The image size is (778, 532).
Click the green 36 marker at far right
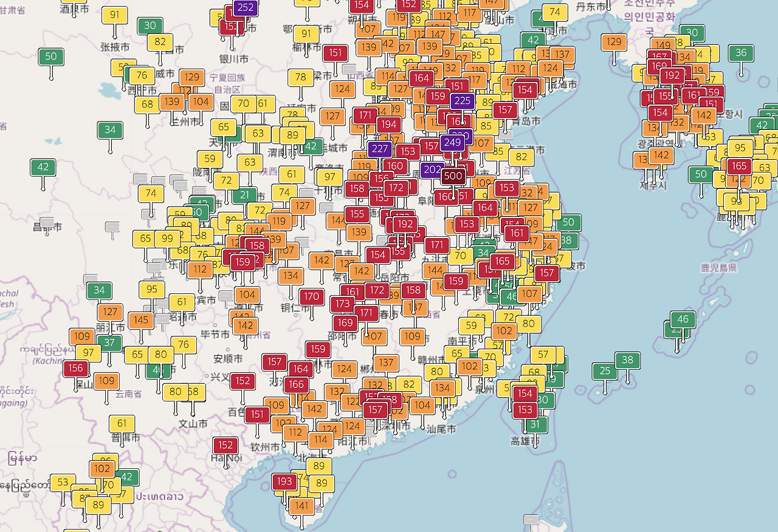[x=740, y=53]
